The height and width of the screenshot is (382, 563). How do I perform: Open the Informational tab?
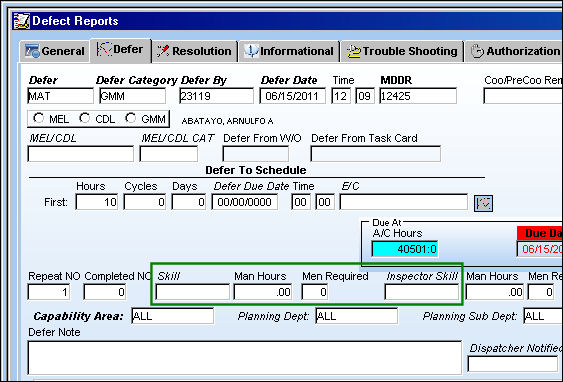[289, 51]
